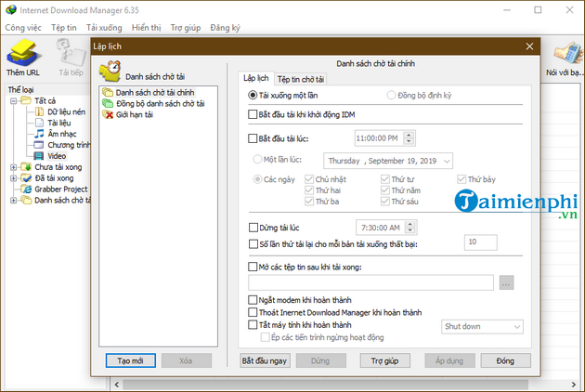Click the Áp dụng button

coord(449,360)
